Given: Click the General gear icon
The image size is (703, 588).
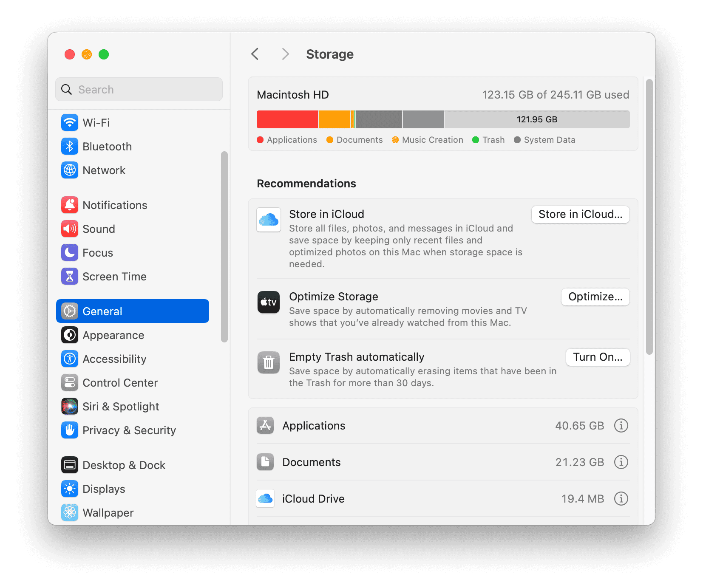Looking at the screenshot, I should pyautogui.click(x=70, y=311).
